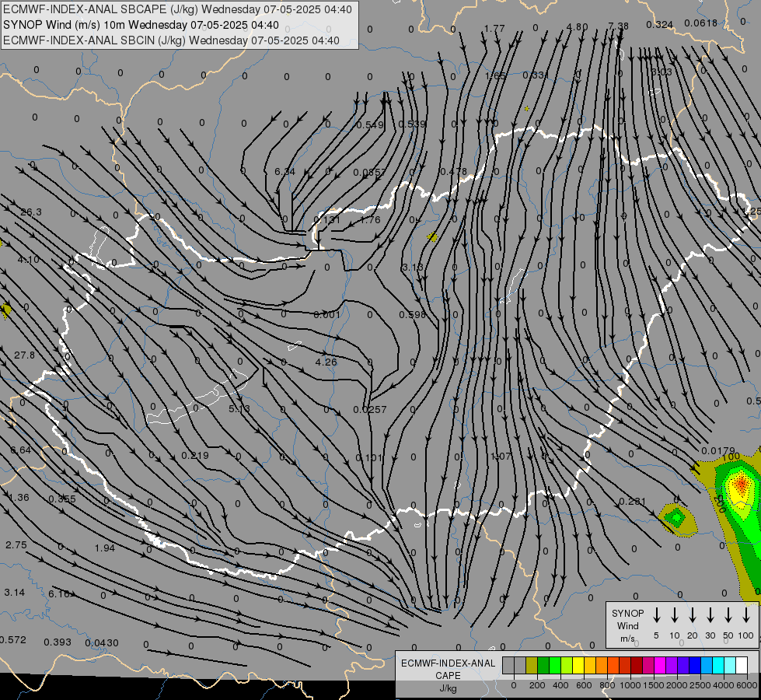Click the 0.478 value on the map
Viewport: 761px width, 700px height.
tap(453, 171)
